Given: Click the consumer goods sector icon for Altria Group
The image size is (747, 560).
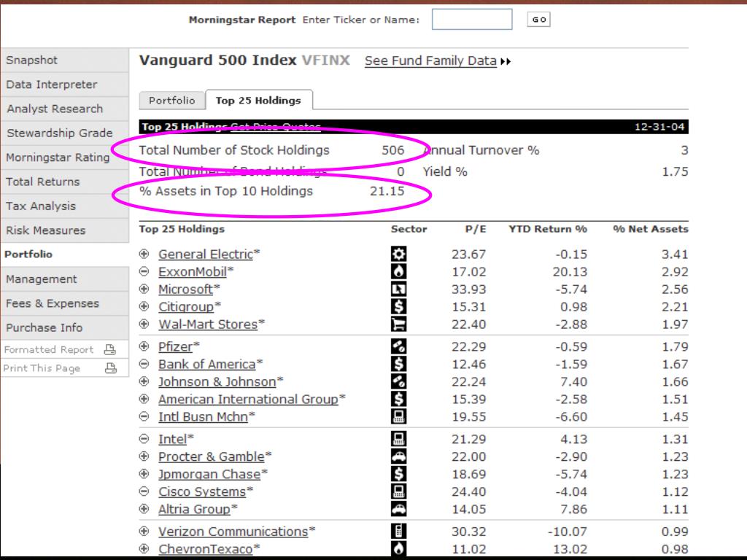Looking at the screenshot, I should coord(399,509).
